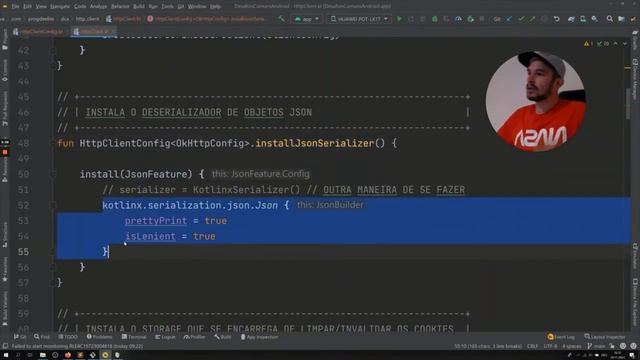Image resolution: width=640 pixels, height=360 pixels.
Task: Open Search Everywhere magnifier icon
Action: [x=609, y=19]
